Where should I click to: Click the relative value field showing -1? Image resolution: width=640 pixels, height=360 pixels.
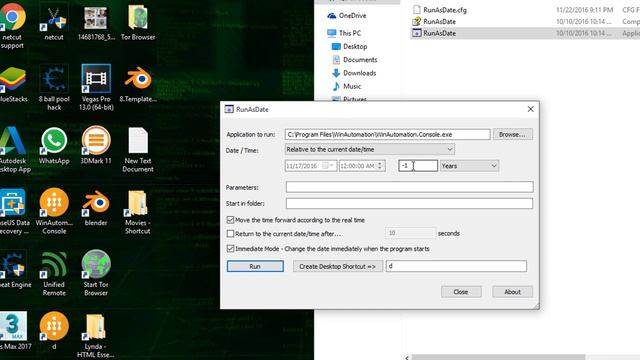418,166
